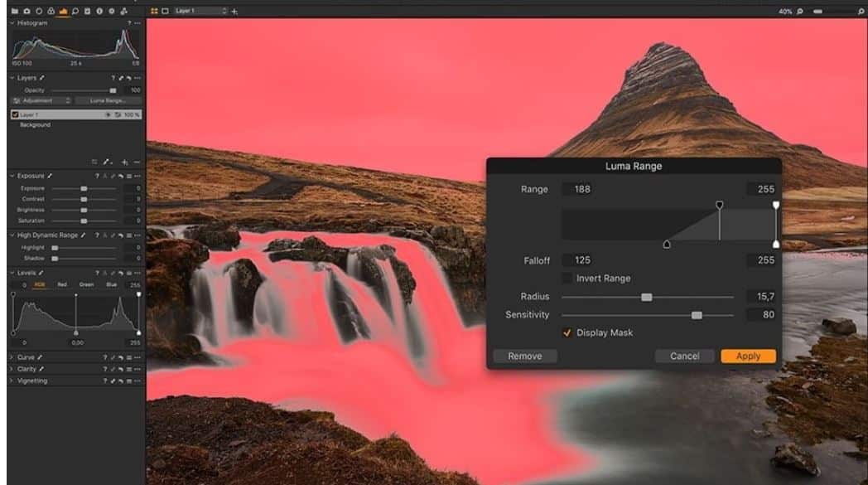Open the Details magnifier tool tab

click(75, 11)
